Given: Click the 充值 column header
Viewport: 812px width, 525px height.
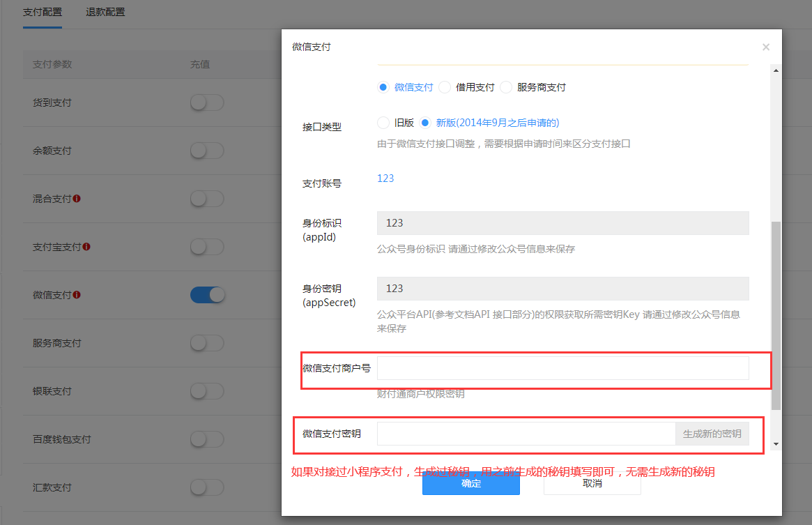Looking at the screenshot, I should point(200,64).
